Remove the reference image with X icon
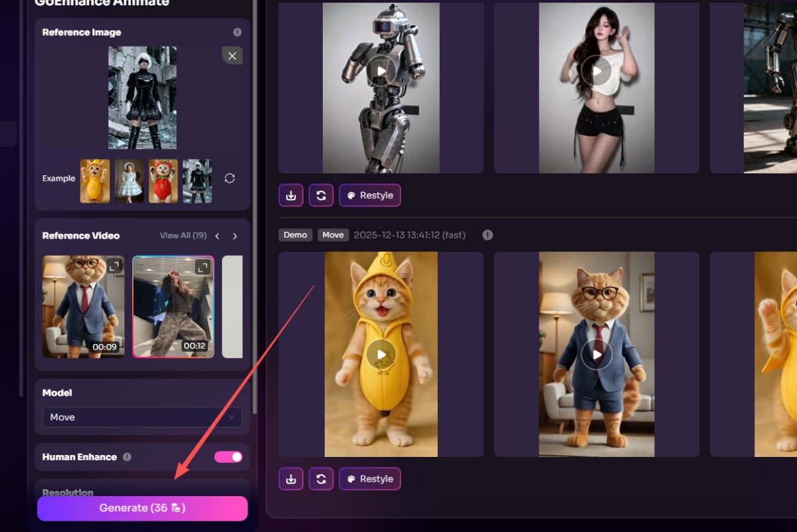 232,56
